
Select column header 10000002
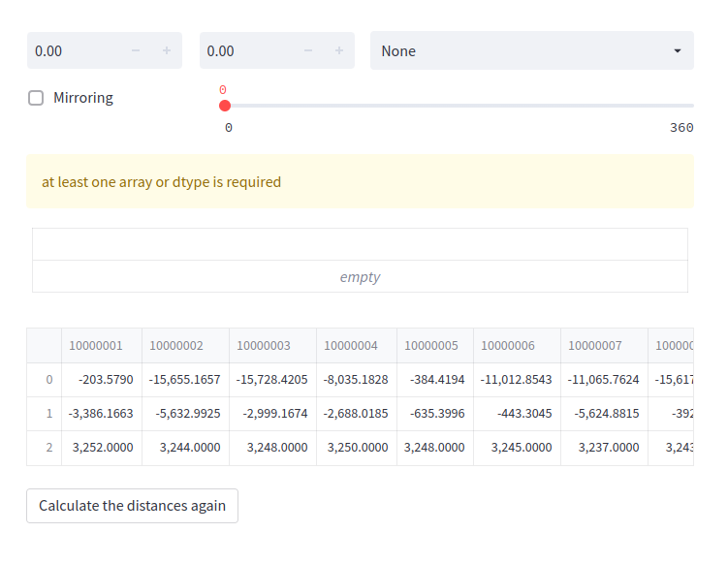[x=186, y=346]
